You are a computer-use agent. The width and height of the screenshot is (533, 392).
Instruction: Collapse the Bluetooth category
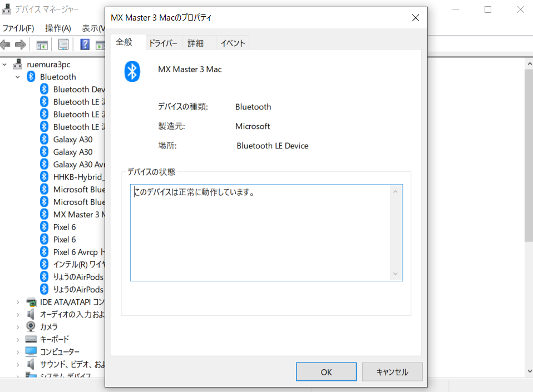(18, 77)
